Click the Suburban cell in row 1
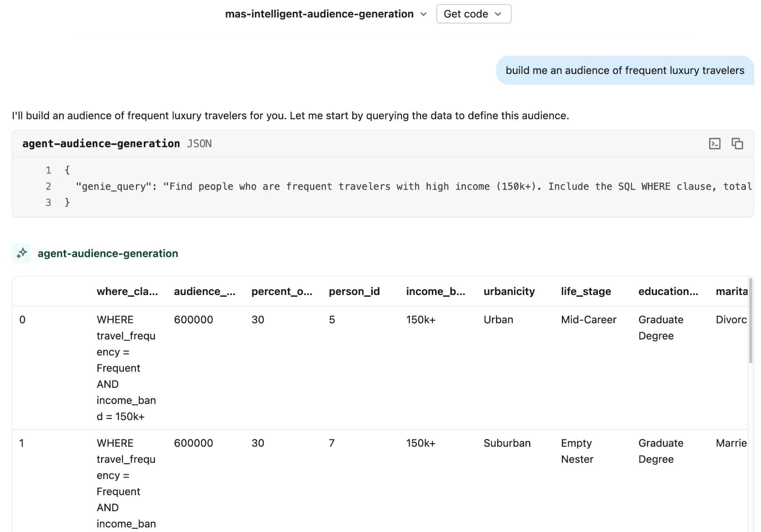The image size is (761, 532). coord(507,443)
